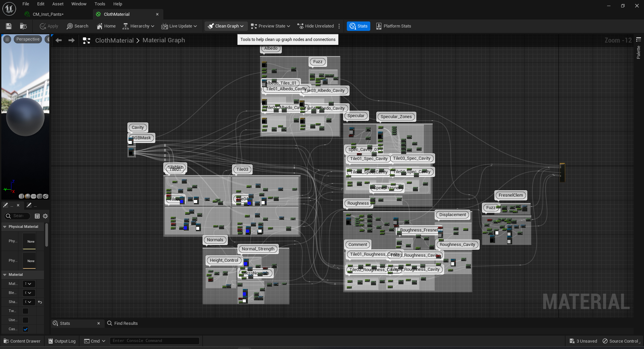
Task: Switch to the CM_Inst_Pants tab
Action: 48,14
